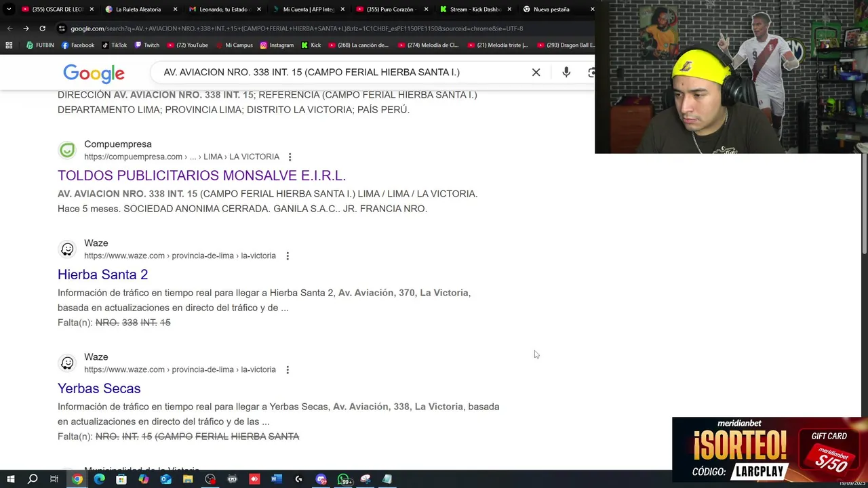The width and height of the screenshot is (868, 488).
Task: Open the Windows Start menu
Action: click(x=11, y=479)
